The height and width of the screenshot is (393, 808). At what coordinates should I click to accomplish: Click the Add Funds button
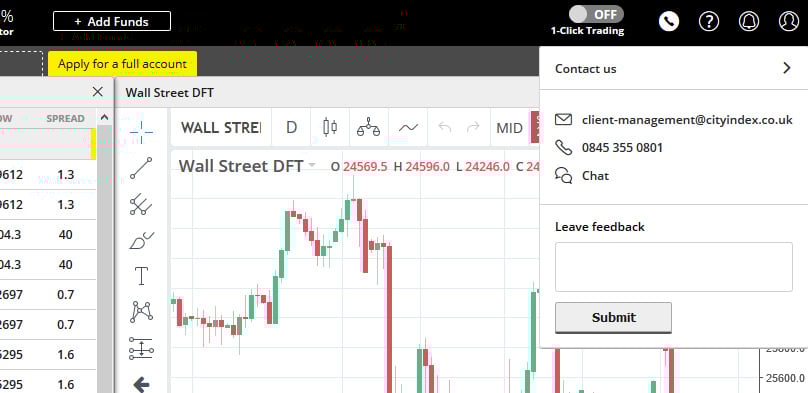[112, 21]
